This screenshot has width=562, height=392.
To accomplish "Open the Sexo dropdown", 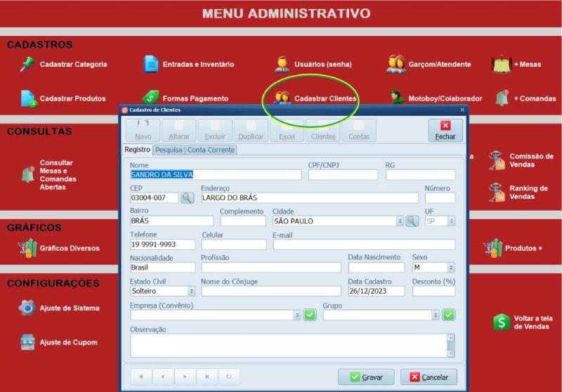I will (450, 268).
